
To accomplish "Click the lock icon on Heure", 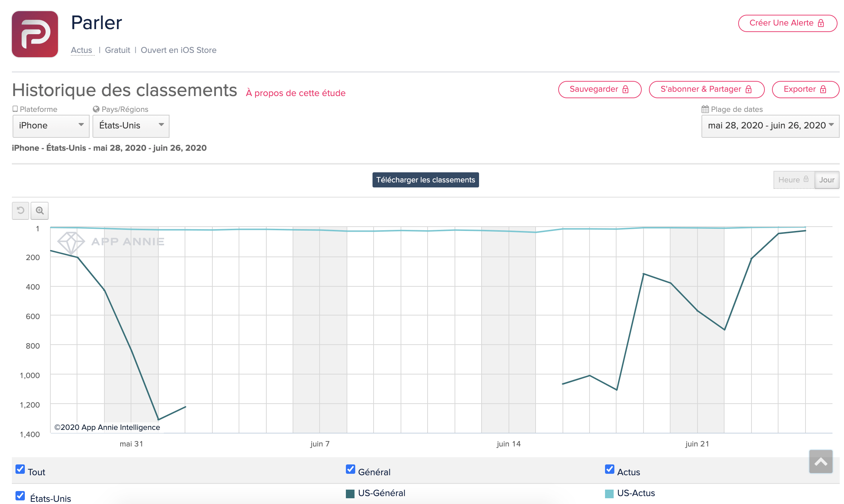I will (806, 179).
